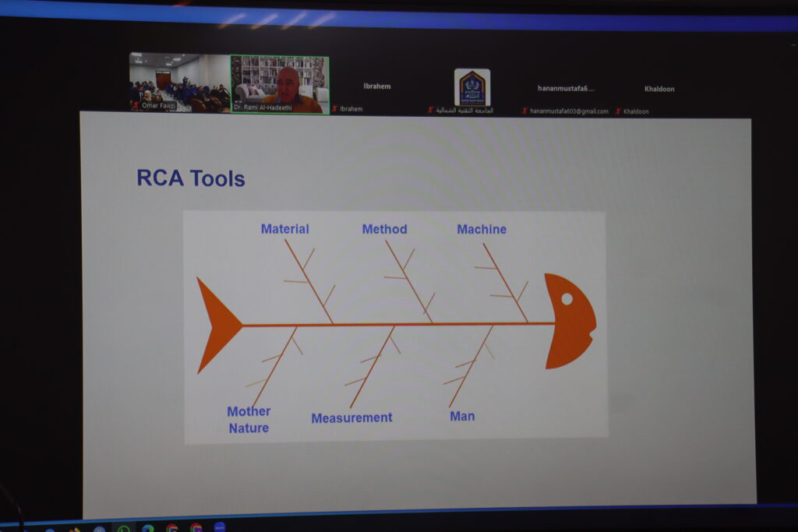Image resolution: width=798 pixels, height=532 pixels.
Task: Select the Khaldoon participant tile
Action: coord(659,90)
